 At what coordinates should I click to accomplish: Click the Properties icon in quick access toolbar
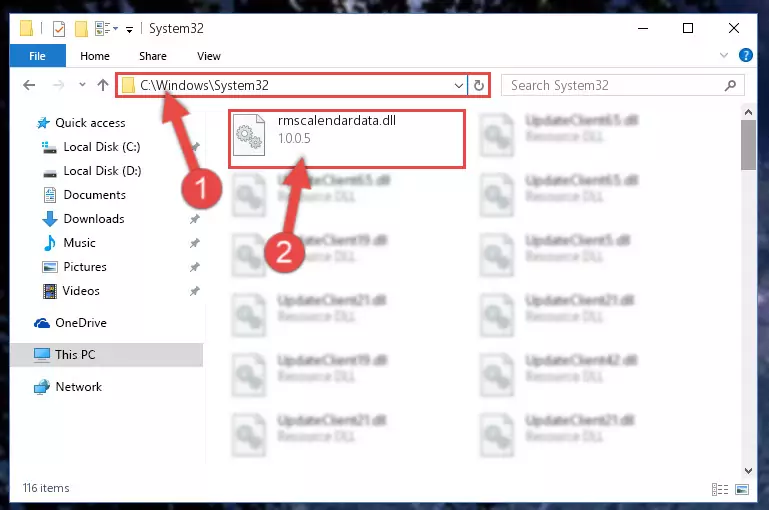59,29
